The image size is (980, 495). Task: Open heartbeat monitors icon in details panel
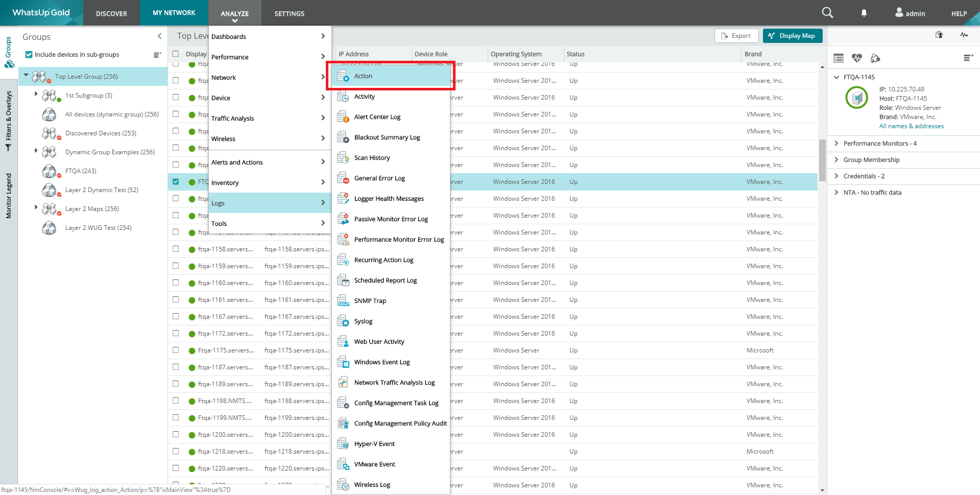coord(857,58)
